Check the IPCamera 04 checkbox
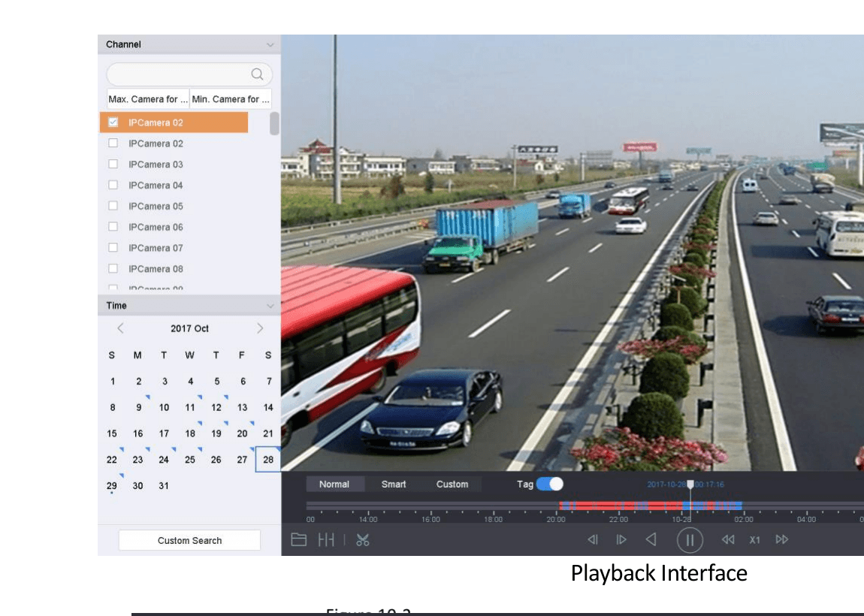 (x=113, y=185)
